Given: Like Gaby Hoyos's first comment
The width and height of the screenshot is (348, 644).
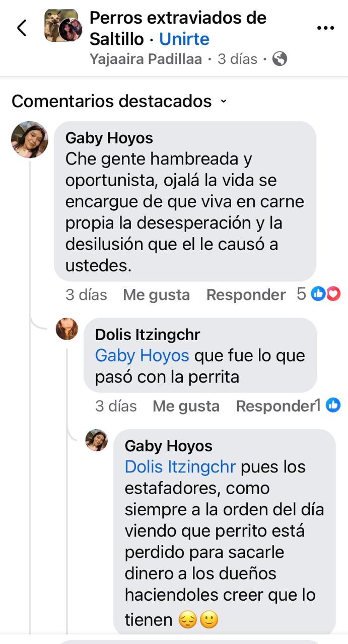Looking at the screenshot, I should [x=156, y=295].
